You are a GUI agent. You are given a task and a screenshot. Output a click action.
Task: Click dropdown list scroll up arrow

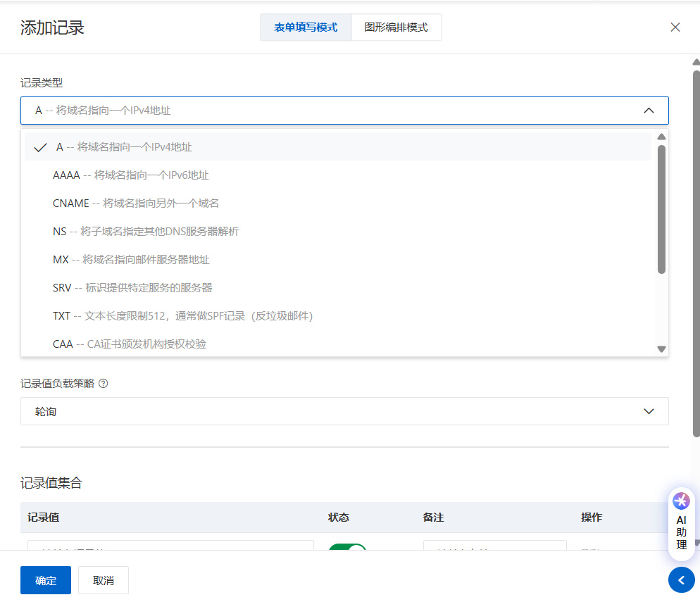pos(661,137)
